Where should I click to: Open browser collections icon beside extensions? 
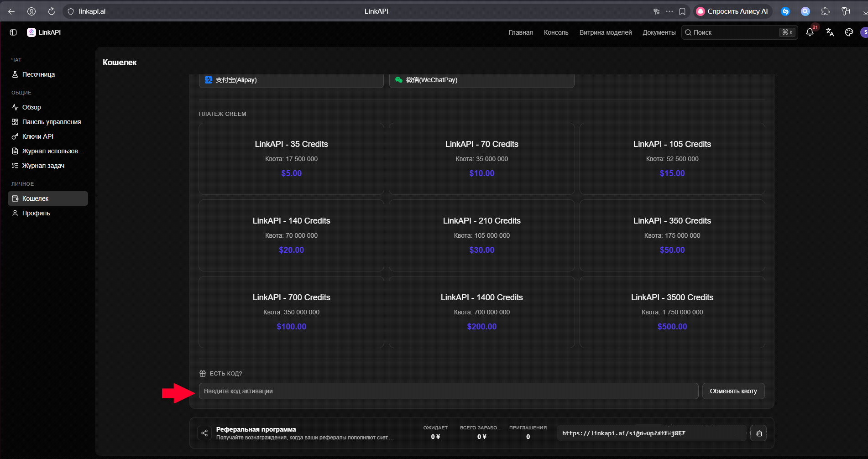click(x=846, y=11)
